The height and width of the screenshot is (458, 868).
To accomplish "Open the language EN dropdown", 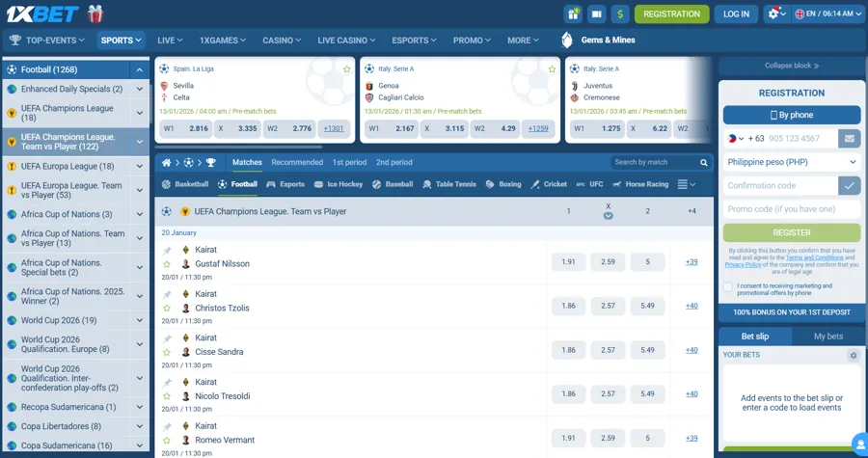I will coord(827,13).
